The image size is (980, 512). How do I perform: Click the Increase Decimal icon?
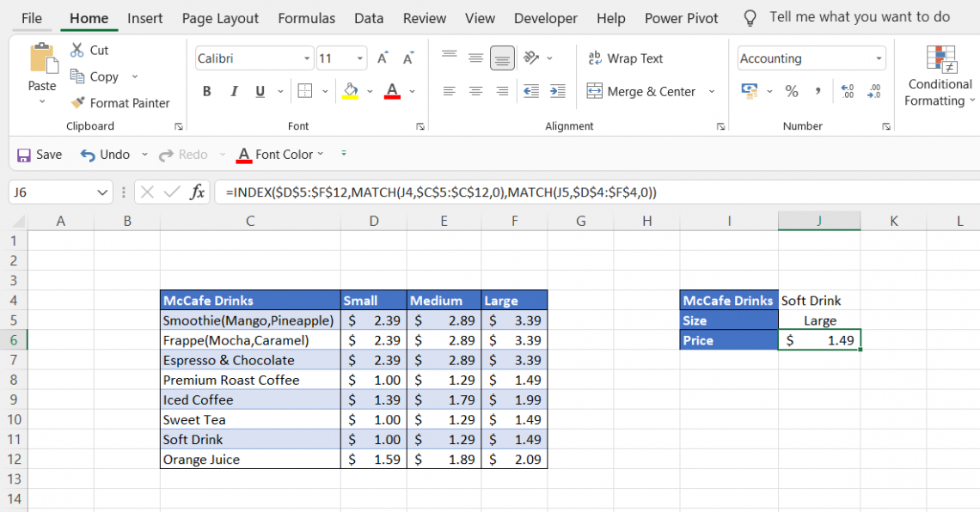(847, 91)
